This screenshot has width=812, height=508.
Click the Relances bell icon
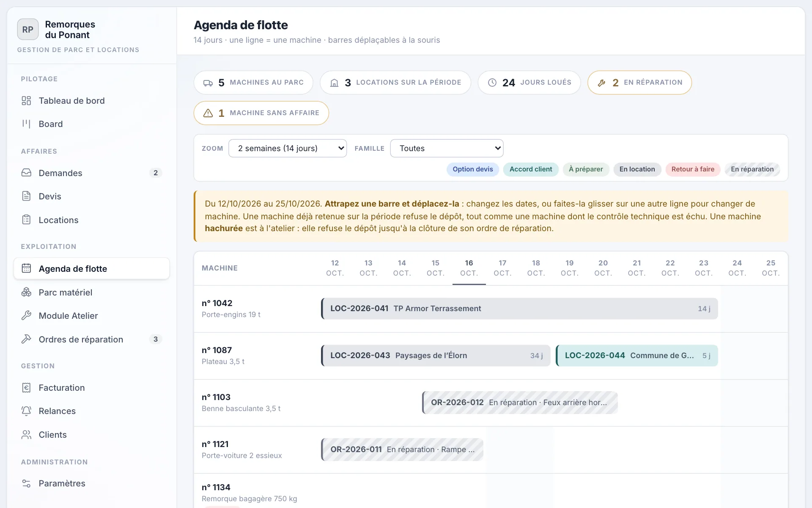point(26,411)
